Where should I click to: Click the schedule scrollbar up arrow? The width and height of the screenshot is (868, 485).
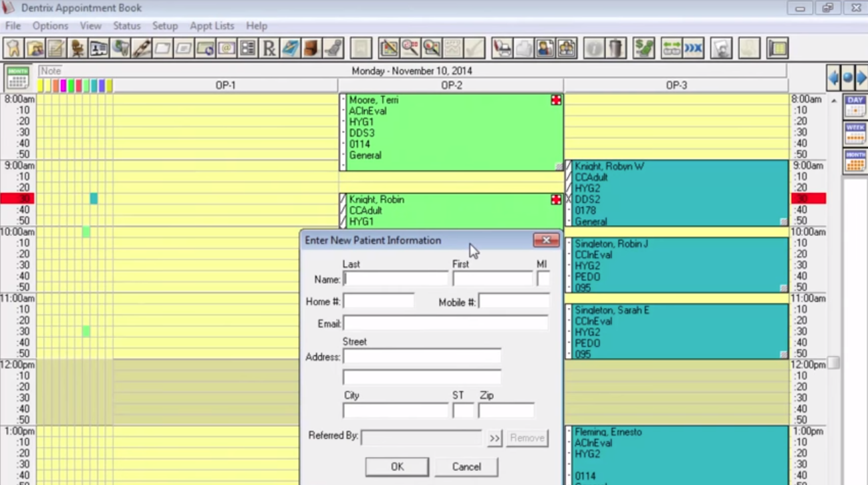click(x=833, y=101)
